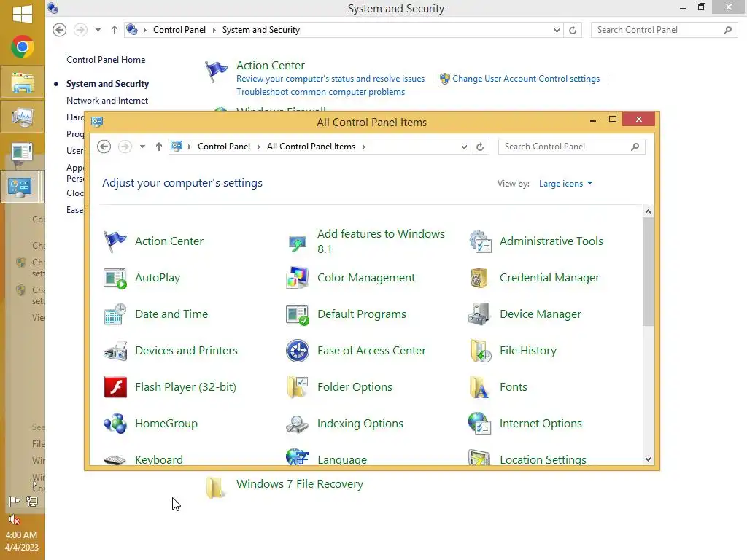This screenshot has width=747, height=560.
Task: Click the network tray icon
Action: tap(32, 501)
